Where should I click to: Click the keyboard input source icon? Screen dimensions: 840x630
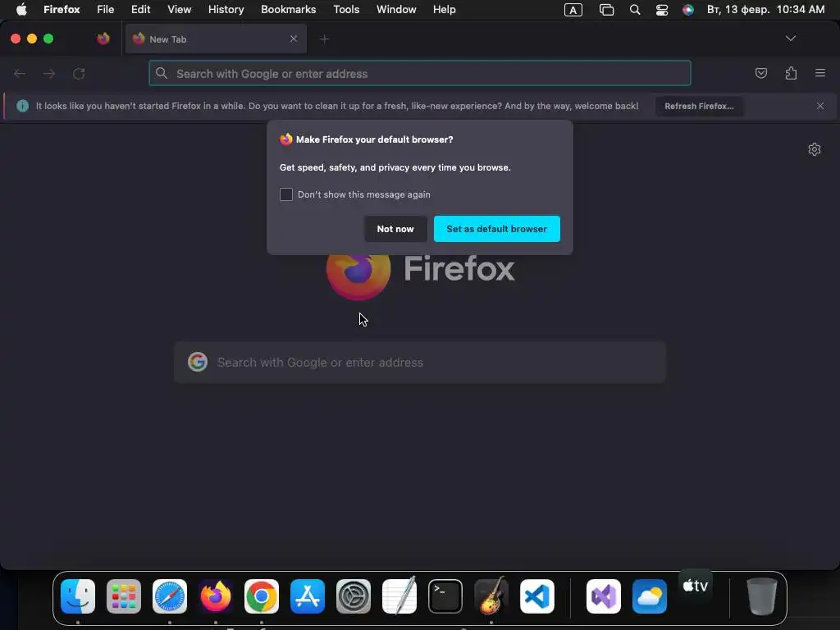coord(573,10)
